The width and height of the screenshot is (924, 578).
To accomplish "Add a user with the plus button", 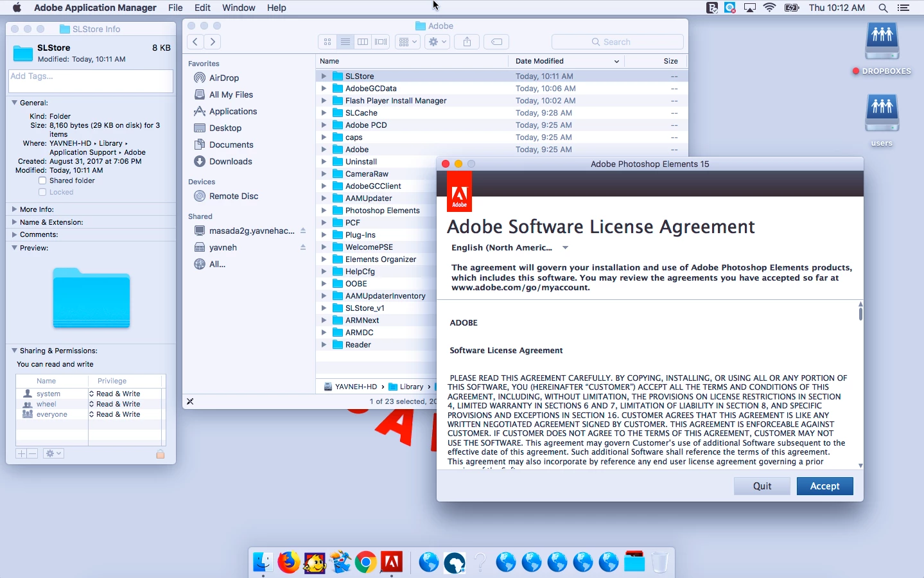I will (21, 453).
